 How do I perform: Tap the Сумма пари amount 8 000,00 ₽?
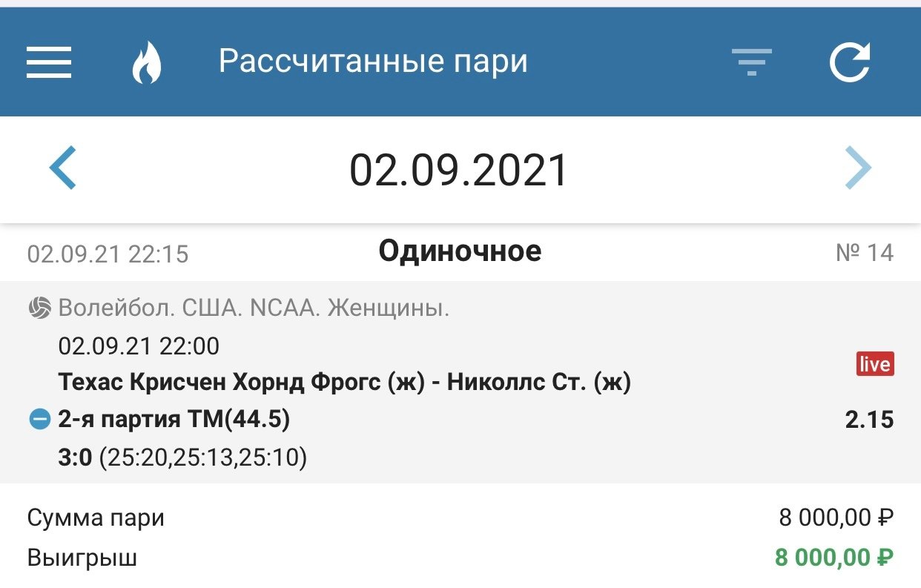[836, 518]
